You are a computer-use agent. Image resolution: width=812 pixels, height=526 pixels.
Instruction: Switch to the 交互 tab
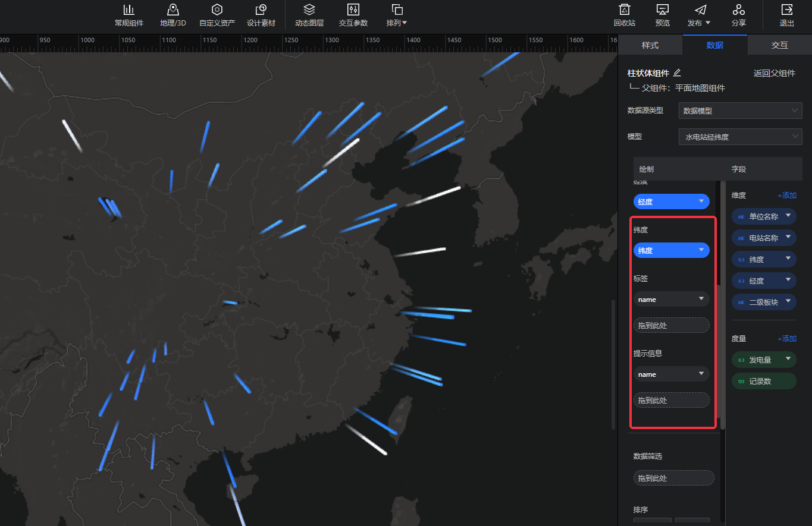779,45
